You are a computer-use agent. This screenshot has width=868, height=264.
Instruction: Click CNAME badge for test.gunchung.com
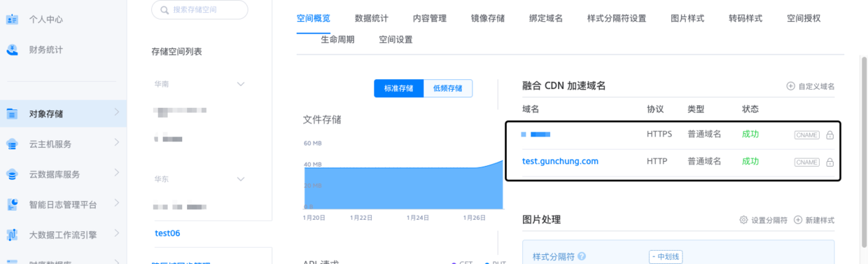[x=806, y=162]
